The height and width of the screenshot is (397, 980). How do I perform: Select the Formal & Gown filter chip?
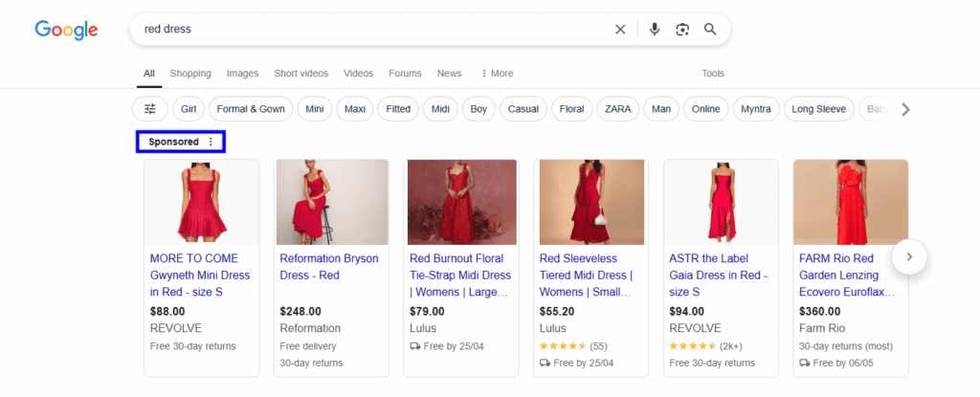tap(251, 109)
